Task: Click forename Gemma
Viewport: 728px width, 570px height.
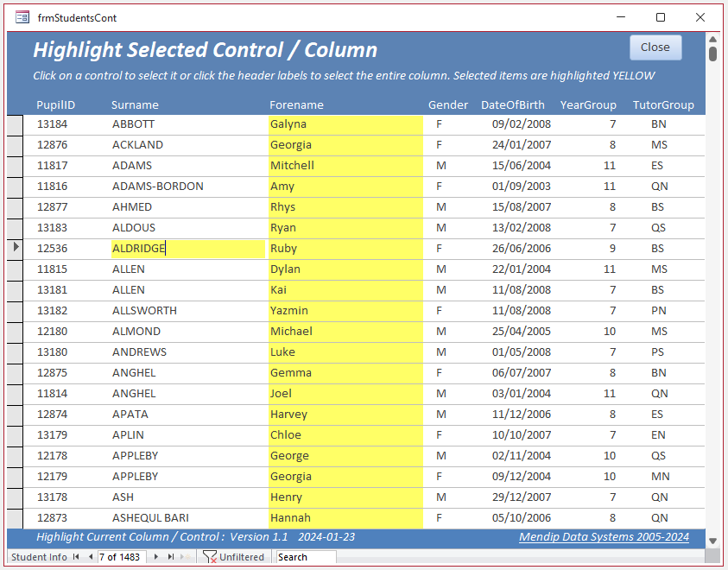Action: pyautogui.click(x=291, y=373)
